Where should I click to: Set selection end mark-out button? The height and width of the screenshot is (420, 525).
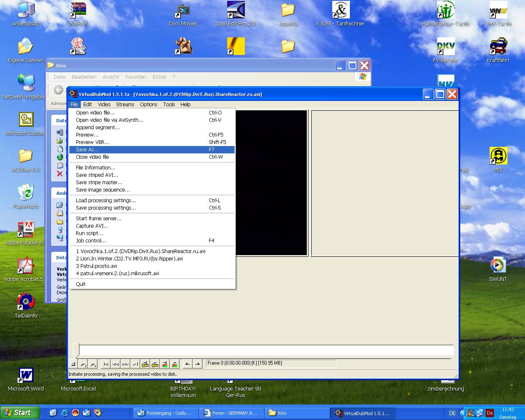[x=197, y=364]
